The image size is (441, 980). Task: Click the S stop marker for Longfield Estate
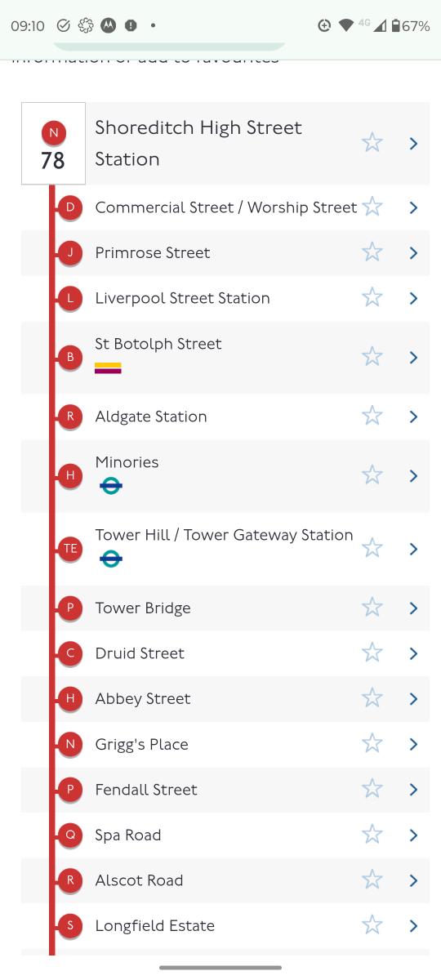point(70,925)
